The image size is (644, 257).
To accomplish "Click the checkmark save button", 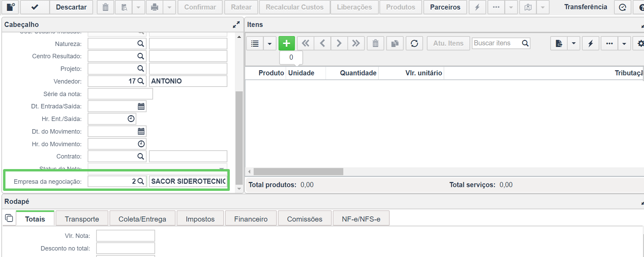I will tap(35, 7).
